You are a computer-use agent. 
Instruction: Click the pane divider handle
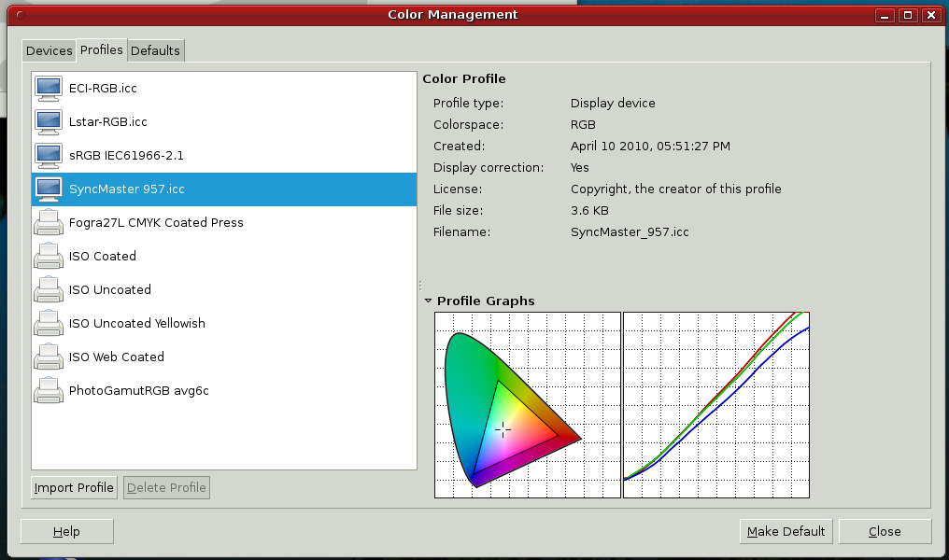click(x=420, y=286)
